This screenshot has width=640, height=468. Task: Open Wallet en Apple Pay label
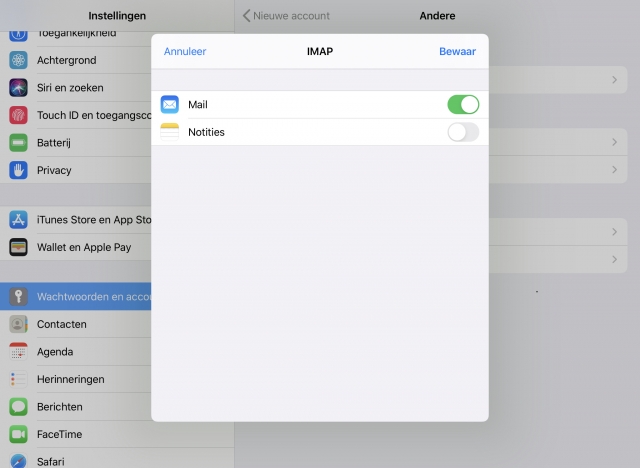(x=84, y=247)
